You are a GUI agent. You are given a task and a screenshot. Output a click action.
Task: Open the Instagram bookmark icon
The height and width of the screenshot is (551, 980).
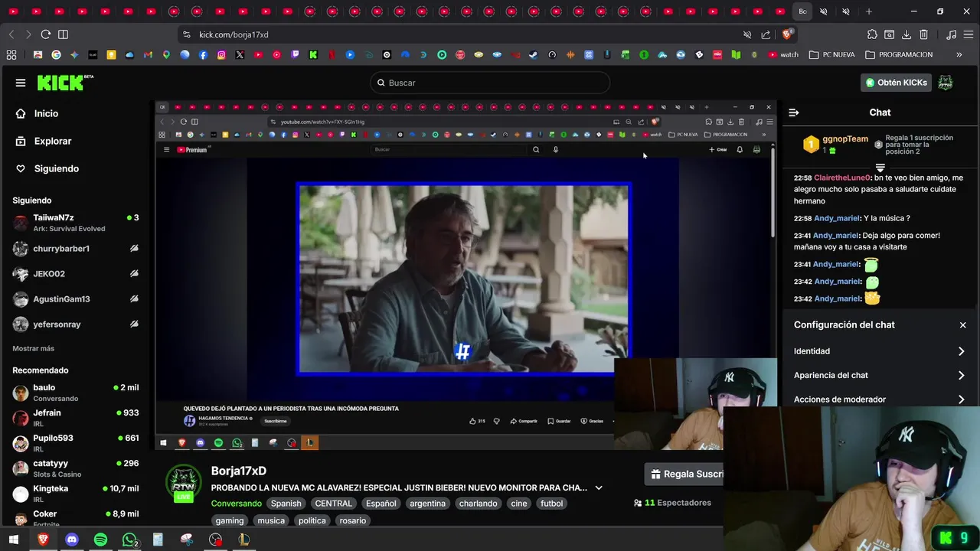click(x=221, y=54)
